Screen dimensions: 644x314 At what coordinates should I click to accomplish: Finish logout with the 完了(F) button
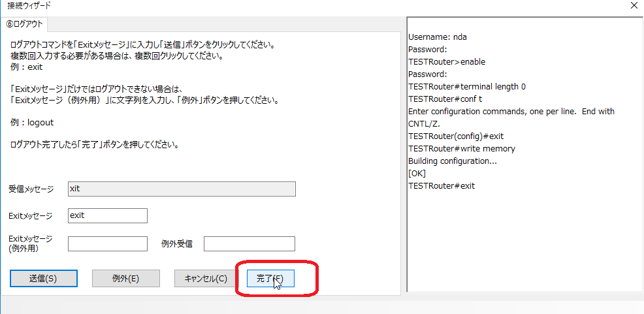(x=270, y=278)
